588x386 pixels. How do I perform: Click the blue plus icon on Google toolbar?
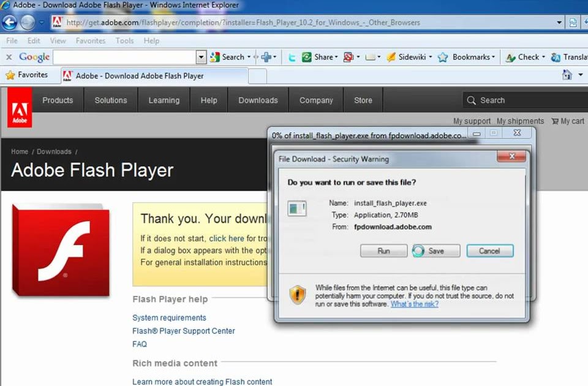266,57
